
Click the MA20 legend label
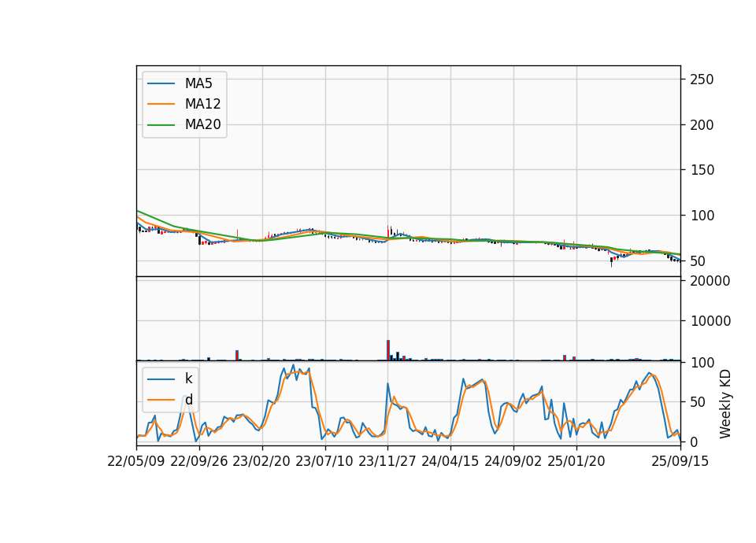(x=202, y=124)
